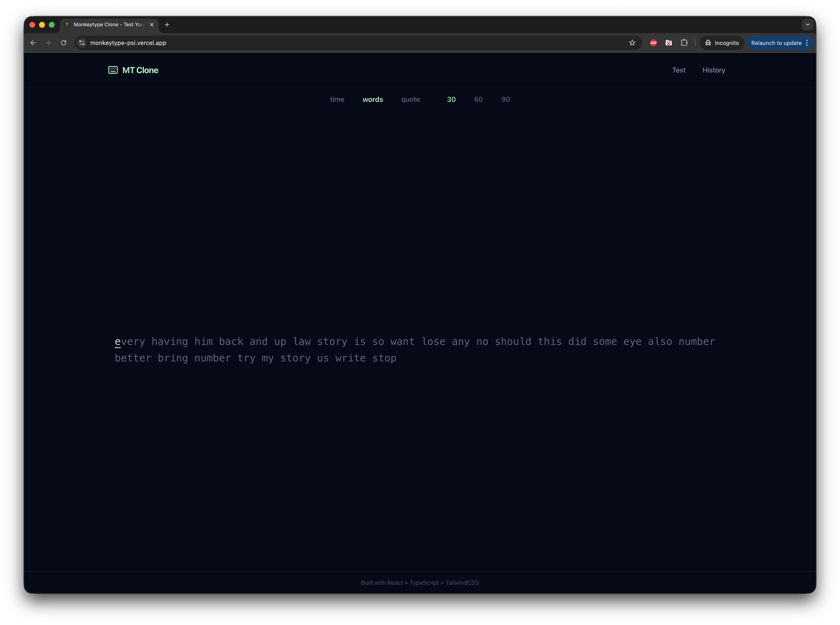Switch to time mode
The height and width of the screenshot is (625, 840).
[x=337, y=100]
